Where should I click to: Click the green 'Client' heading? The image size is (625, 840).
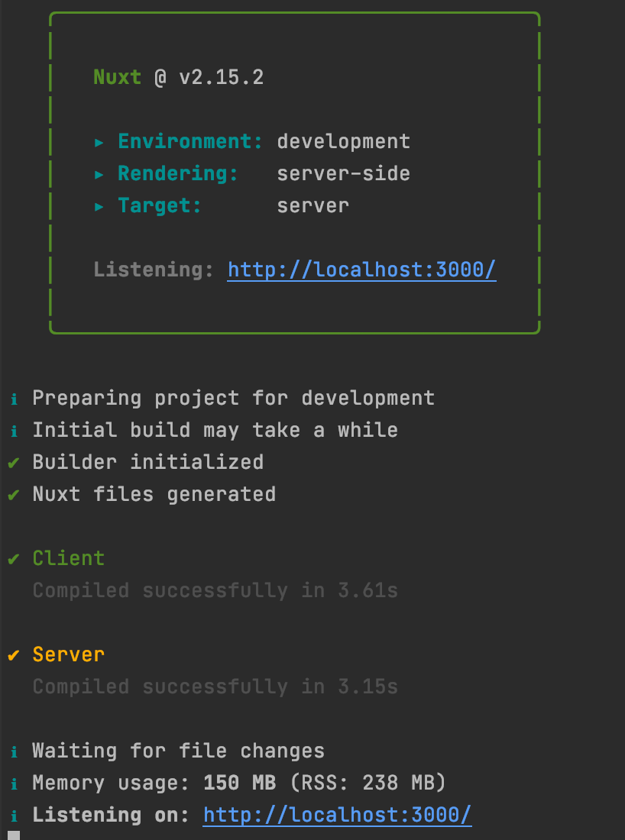[69, 558]
